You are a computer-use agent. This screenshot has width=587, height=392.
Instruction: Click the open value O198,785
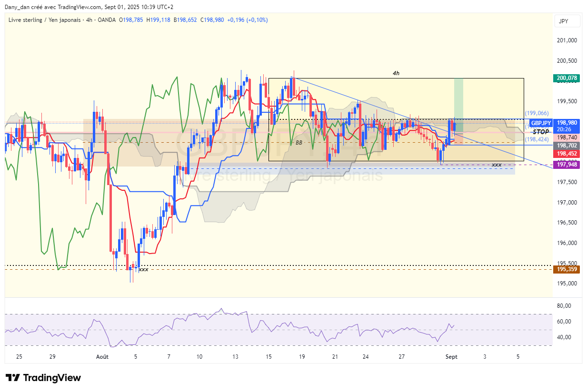point(132,20)
